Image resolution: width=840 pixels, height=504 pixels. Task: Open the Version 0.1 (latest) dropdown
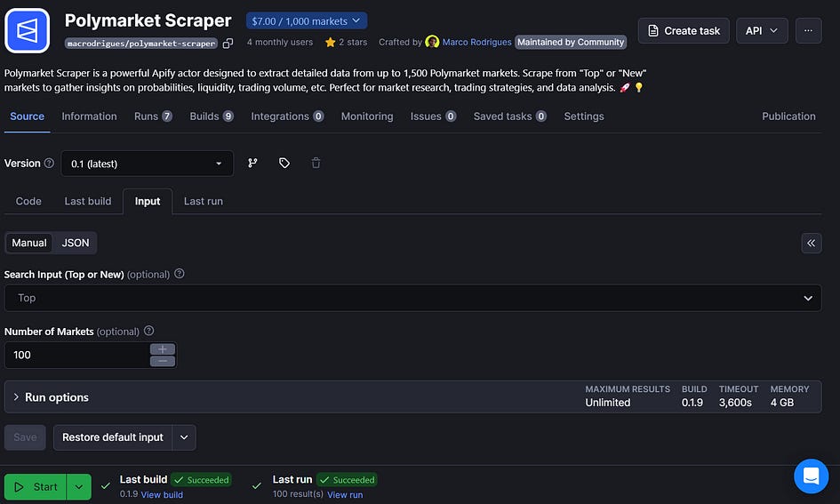(147, 164)
